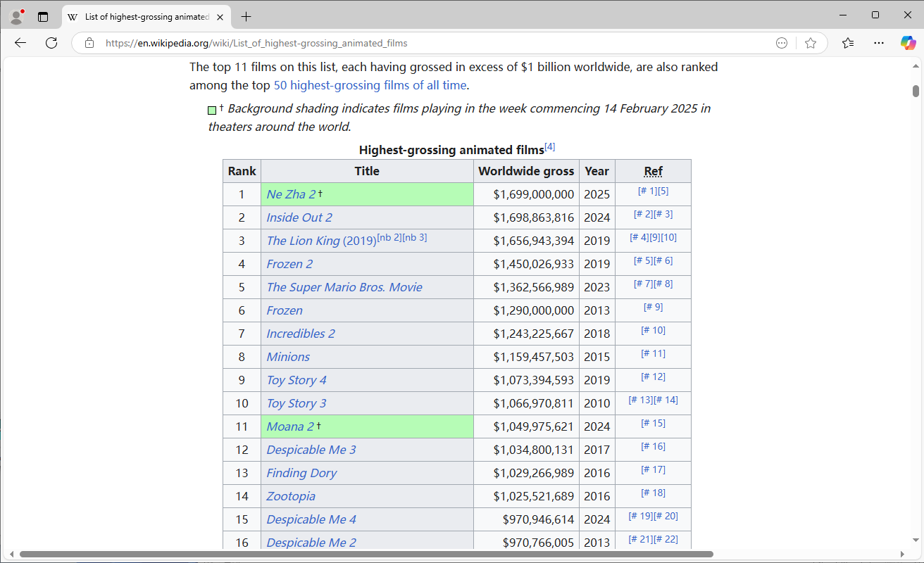Open reference [# 12] for Toy Story 4
This screenshot has width=924, height=563.
point(653,377)
